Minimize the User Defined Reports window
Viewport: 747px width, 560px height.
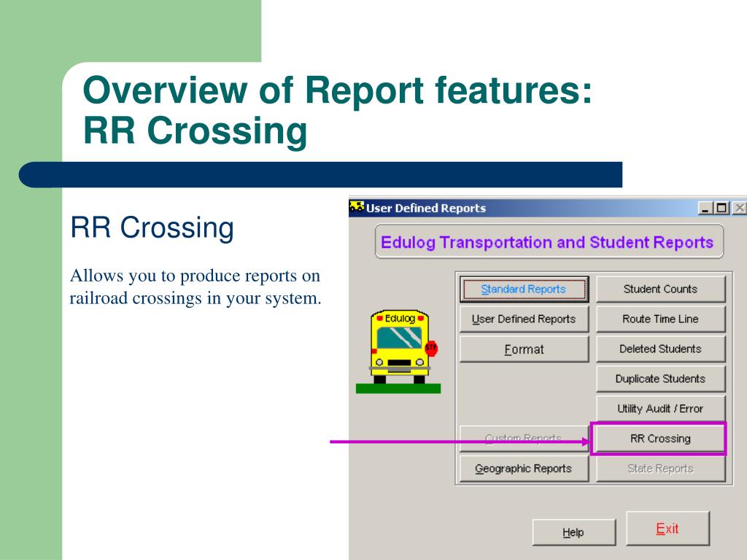pos(705,208)
